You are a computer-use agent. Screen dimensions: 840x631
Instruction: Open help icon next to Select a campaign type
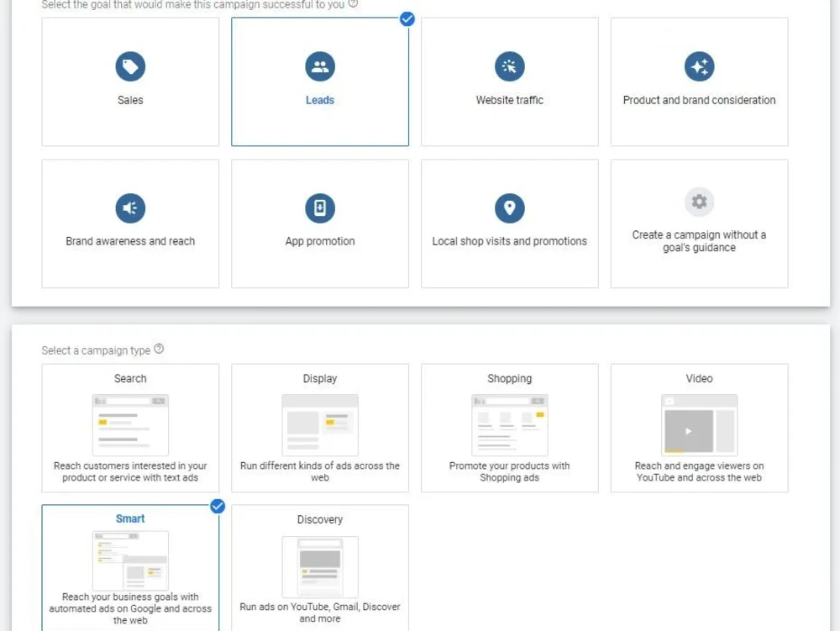click(159, 349)
